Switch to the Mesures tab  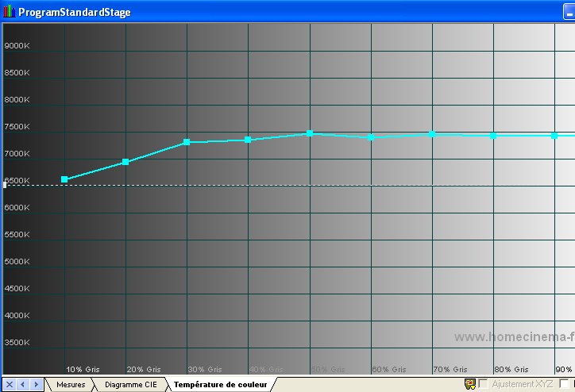71,385
